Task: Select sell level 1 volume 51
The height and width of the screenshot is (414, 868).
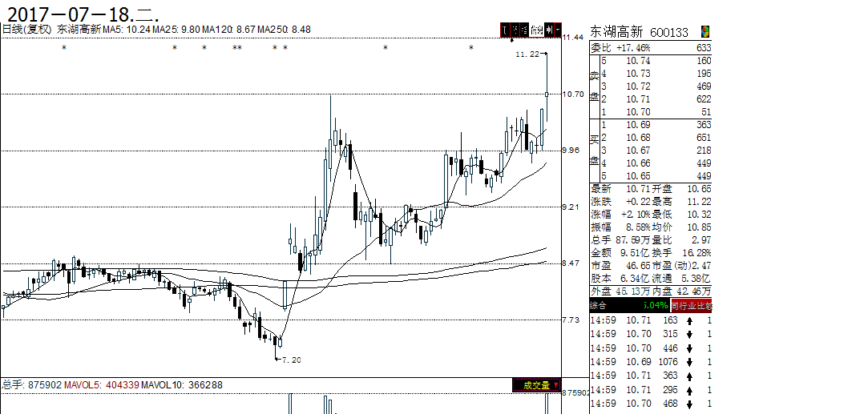Action: click(x=706, y=111)
